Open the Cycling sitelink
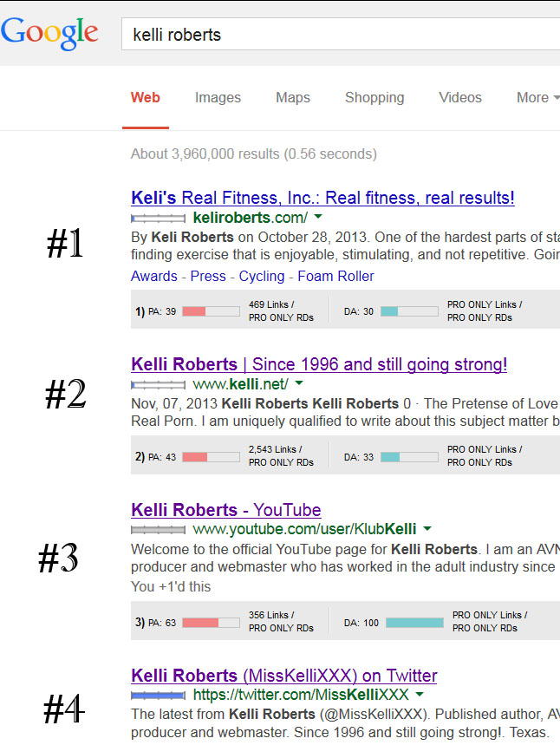This screenshot has width=560, height=745. [x=262, y=276]
